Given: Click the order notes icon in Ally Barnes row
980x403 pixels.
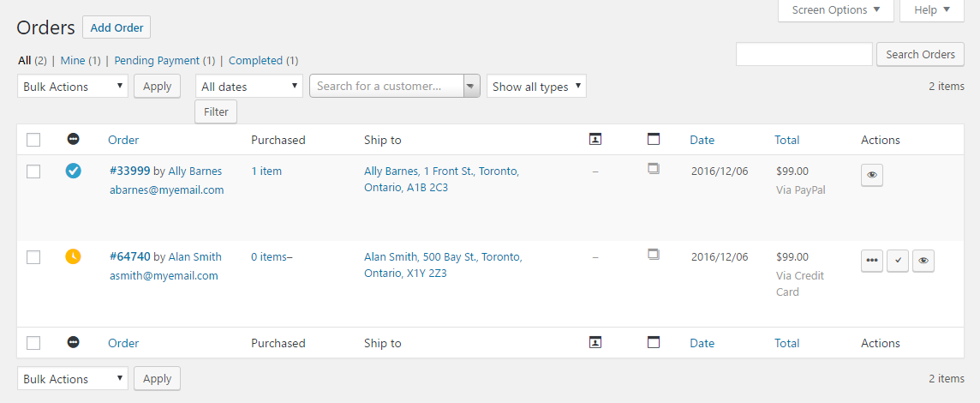Looking at the screenshot, I should (654, 170).
